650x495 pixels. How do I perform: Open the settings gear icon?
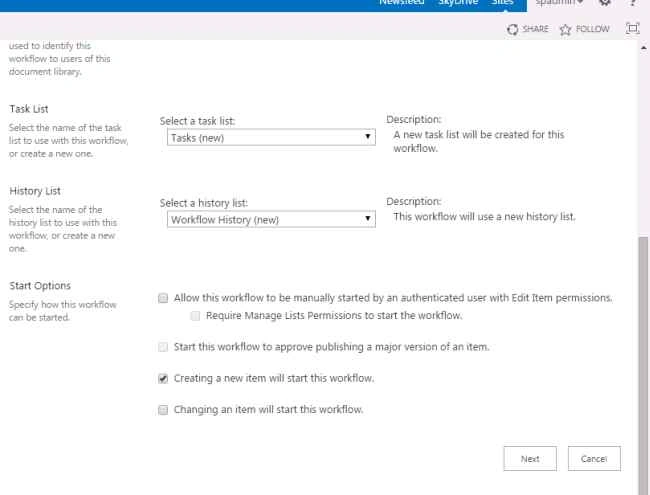pyautogui.click(x=605, y=2)
